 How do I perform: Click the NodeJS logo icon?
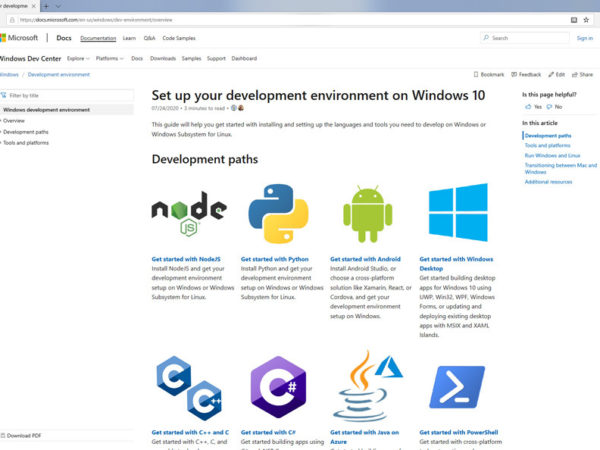click(188, 212)
